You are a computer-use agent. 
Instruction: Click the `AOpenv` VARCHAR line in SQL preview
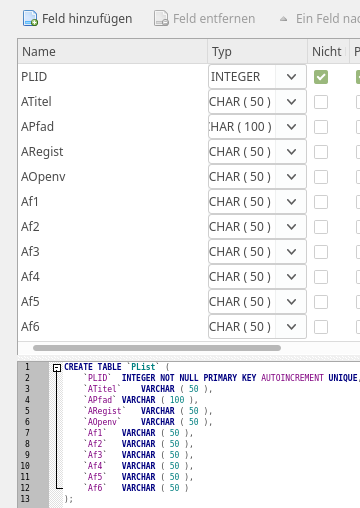coord(148,422)
